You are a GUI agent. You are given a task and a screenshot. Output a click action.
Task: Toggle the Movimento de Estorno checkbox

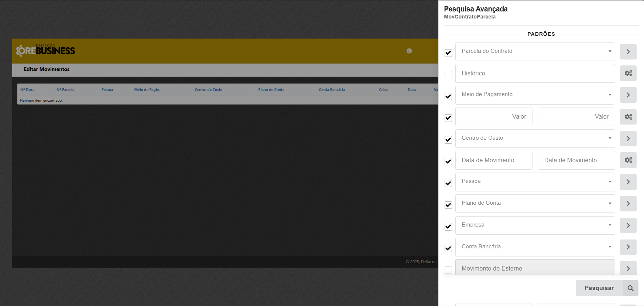coord(448,270)
